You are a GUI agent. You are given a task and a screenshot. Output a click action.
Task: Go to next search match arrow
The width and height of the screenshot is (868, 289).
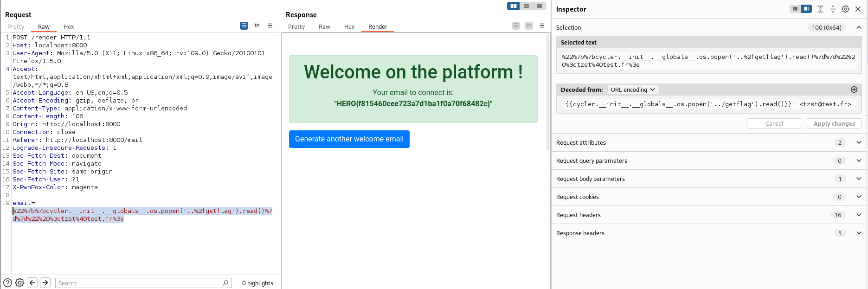45,283
